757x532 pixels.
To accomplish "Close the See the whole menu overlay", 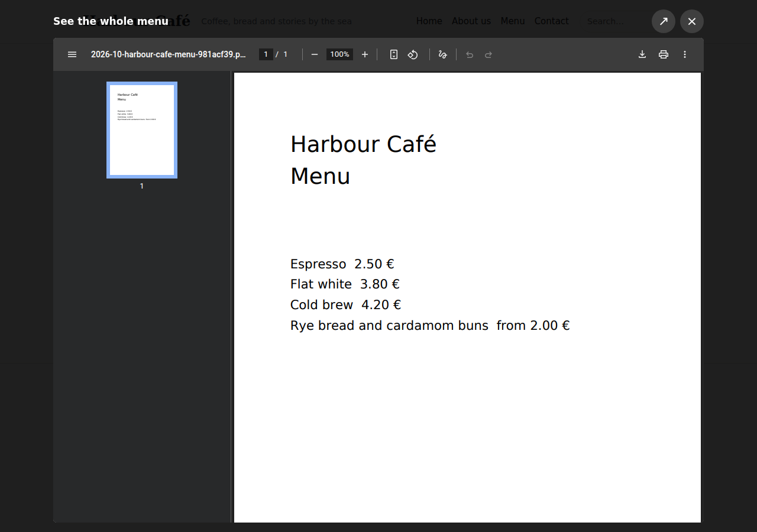I will (x=692, y=21).
